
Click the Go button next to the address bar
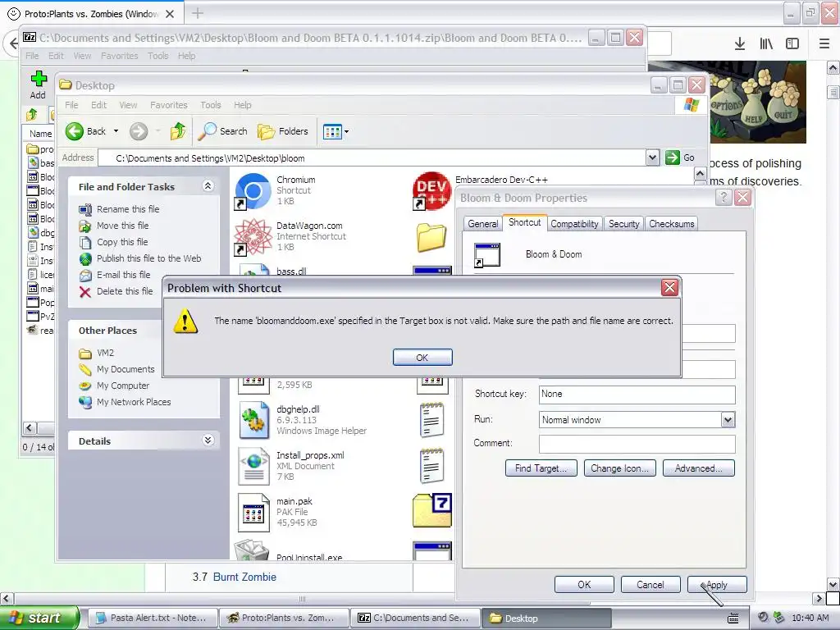click(680, 157)
